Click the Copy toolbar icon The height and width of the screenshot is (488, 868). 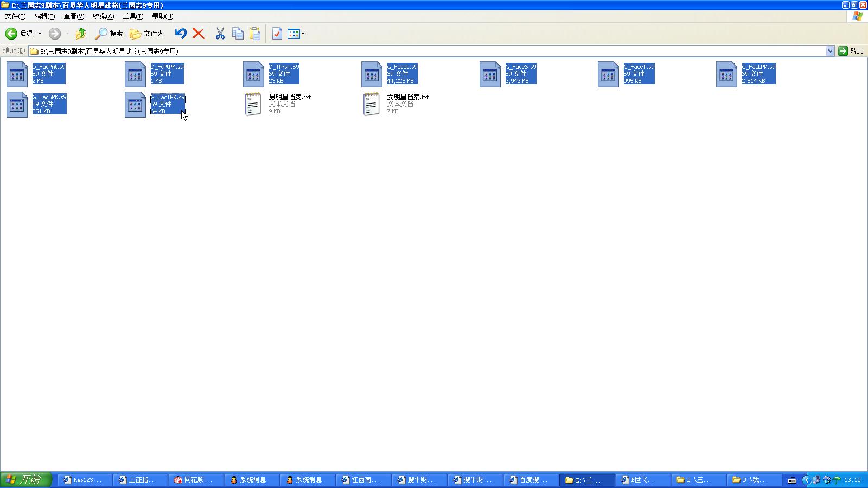click(238, 34)
